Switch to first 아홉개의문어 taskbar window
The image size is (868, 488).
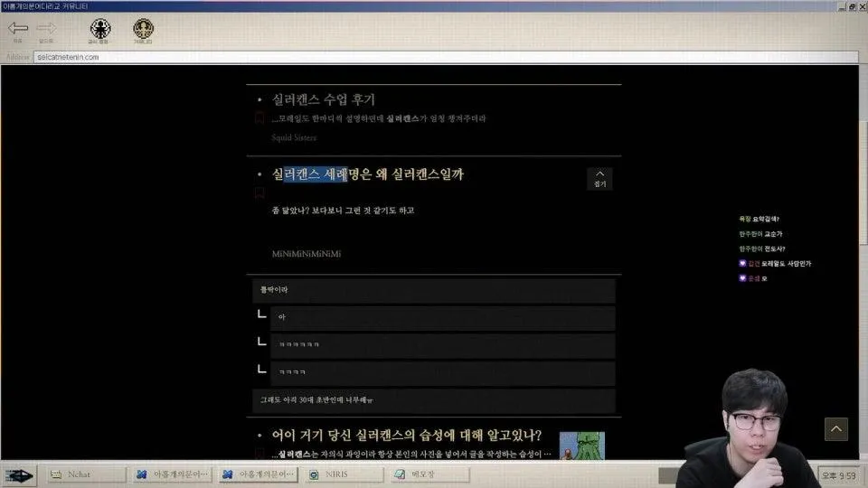click(173, 474)
